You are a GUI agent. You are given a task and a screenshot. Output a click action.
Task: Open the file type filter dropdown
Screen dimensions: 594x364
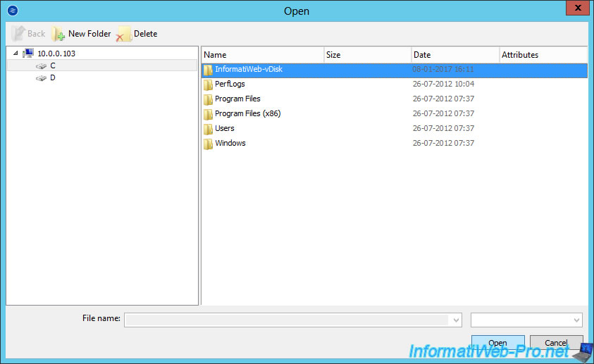(526, 320)
